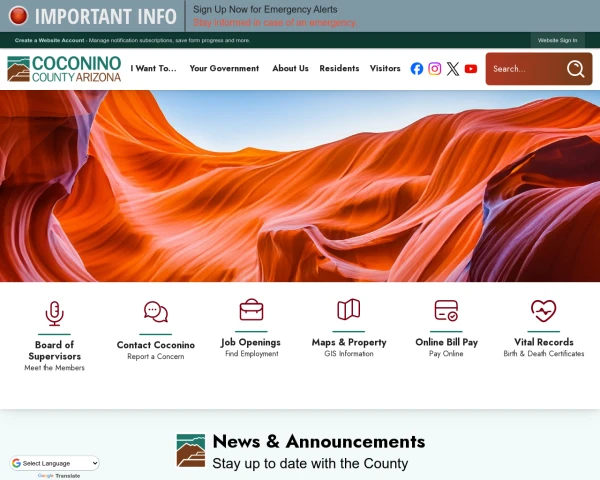Image resolution: width=600 pixels, height=480 pixels.
Task: Click the red Important Info alert dot
Action: click(x=18, y=16)
